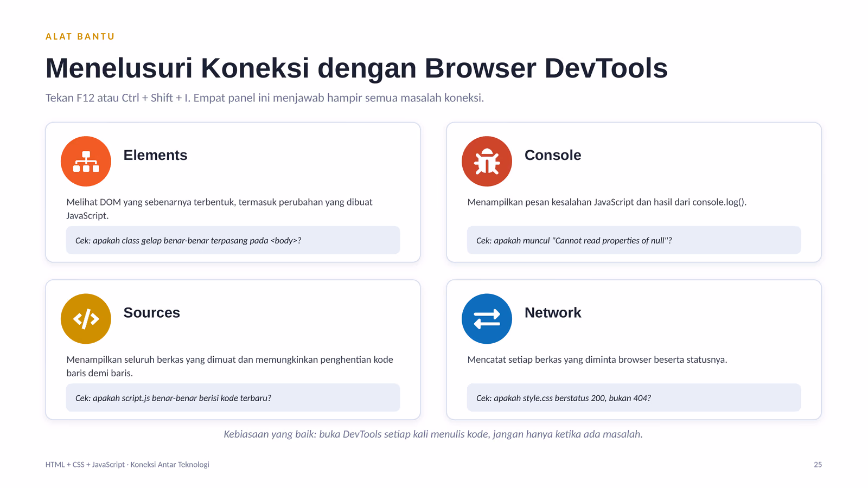Screen dimensions: 868x488
Task: Select the Sources card heading
Action: pos(152,313)
